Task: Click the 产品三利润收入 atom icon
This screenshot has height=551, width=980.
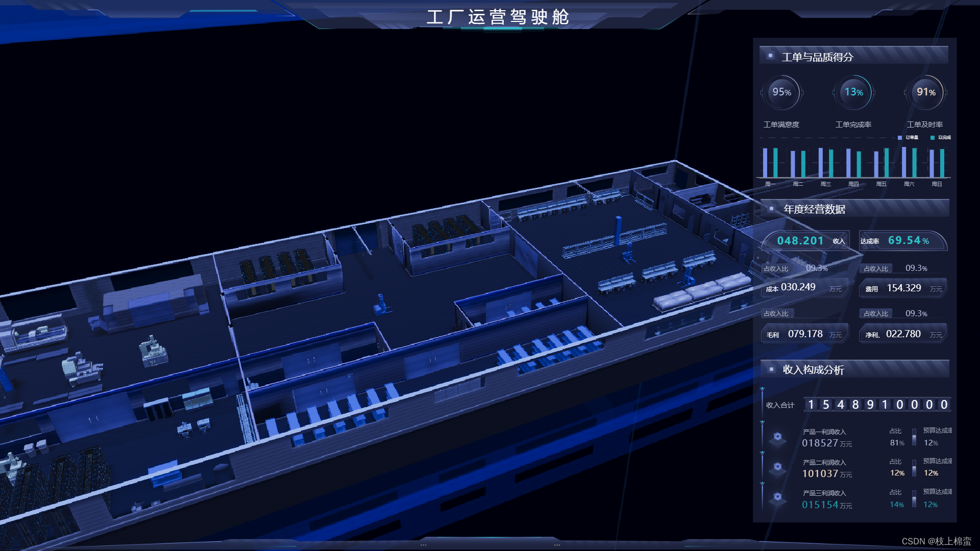Action: [x=777, y=497]
